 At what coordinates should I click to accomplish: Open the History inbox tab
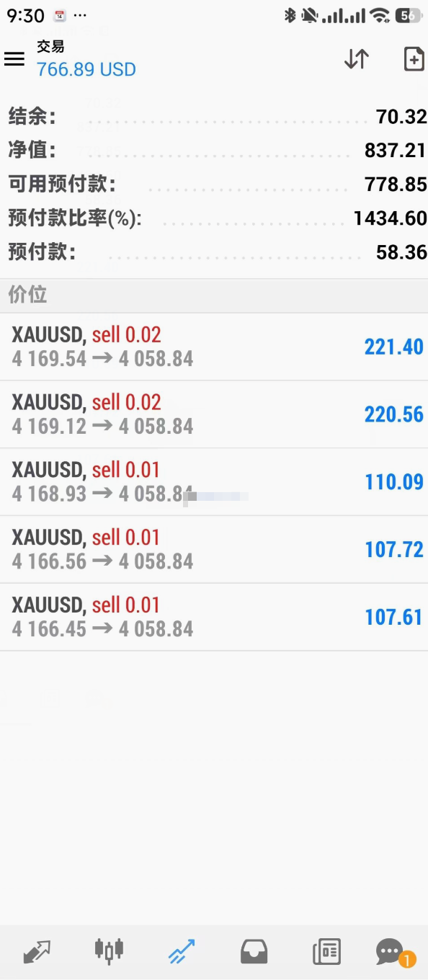tap(254, 952)
